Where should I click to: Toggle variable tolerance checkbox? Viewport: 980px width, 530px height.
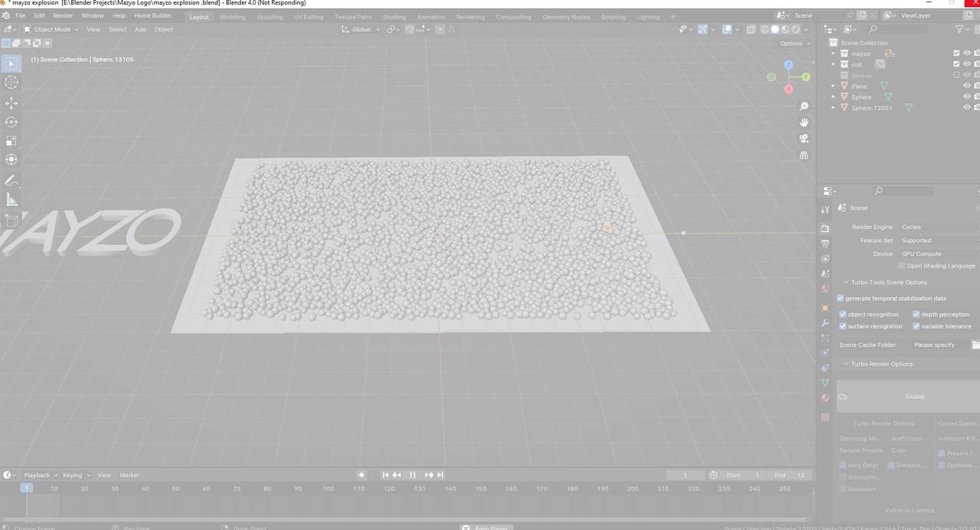click(916, 326)
